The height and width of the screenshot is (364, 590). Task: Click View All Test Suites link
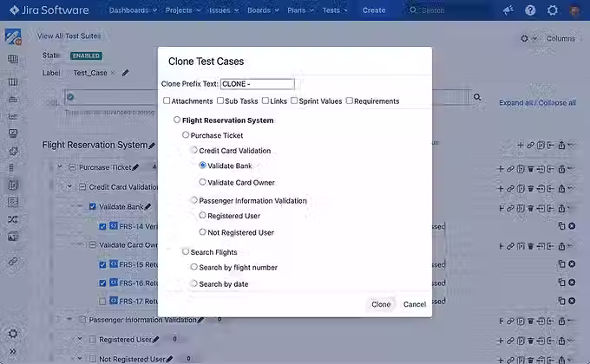click(x=69, y=36)
